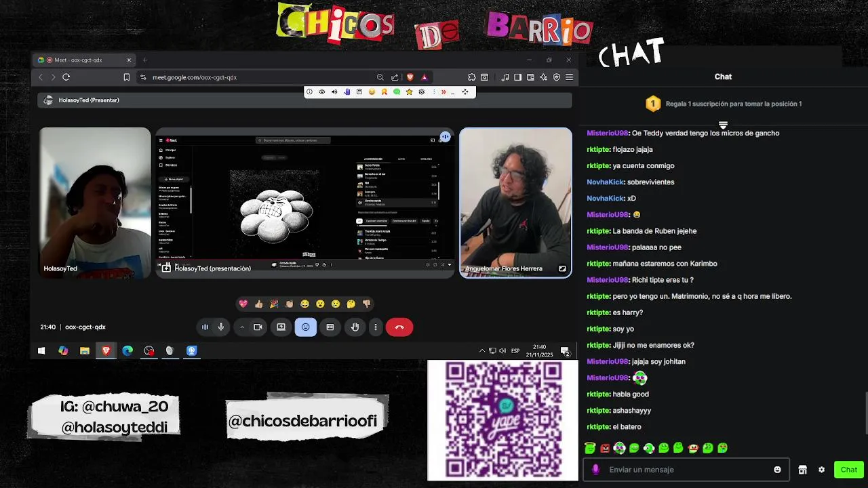Image resolution: width=868 pixels, height=488 pixels.
Task: Send the thumbs up reaction
Action: click(258, 304)
